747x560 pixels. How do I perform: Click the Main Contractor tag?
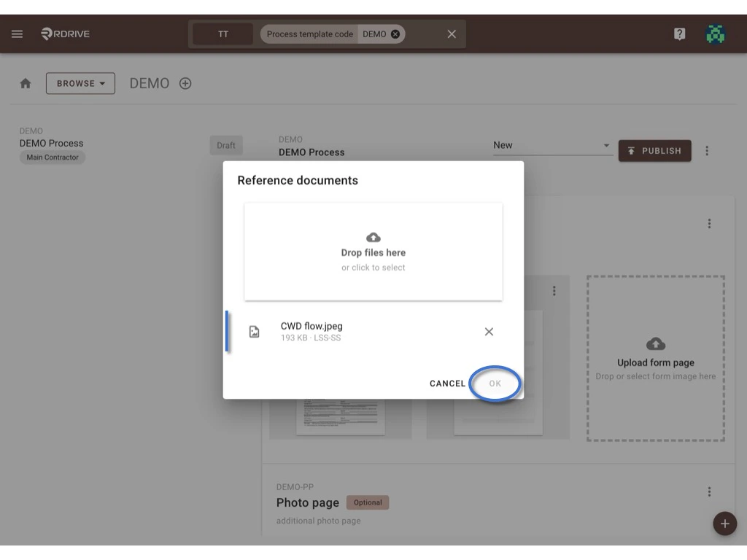pos(53,157)
